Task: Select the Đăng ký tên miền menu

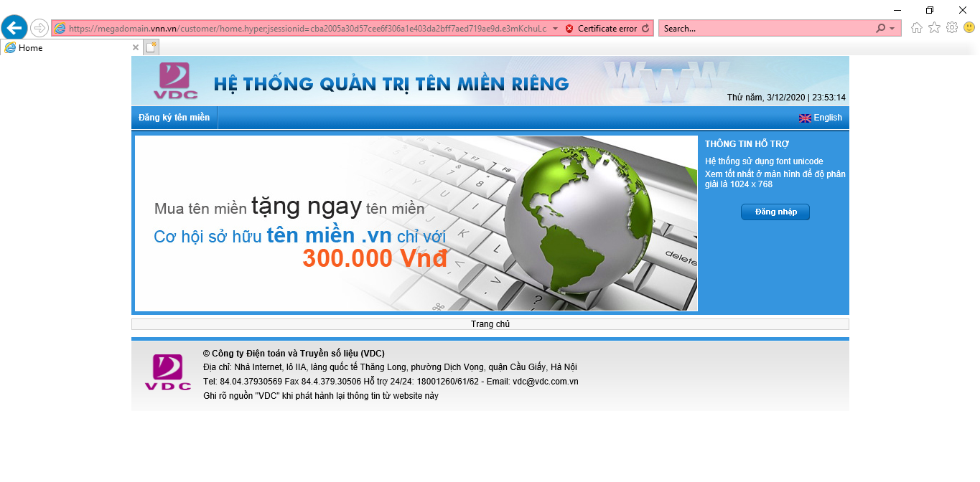Action: pos(174,117)
